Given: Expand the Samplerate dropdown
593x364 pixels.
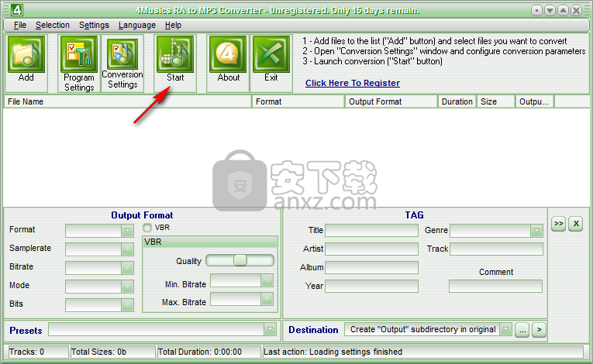Looking at the screenshot, I should (127, 249).
